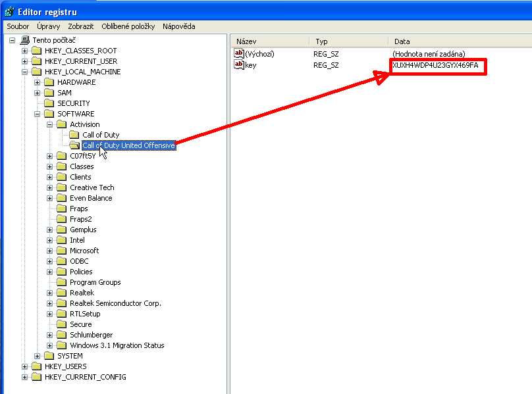Expand the HKEY_CURRENT_CONFIG node

[x=25, y=377]
